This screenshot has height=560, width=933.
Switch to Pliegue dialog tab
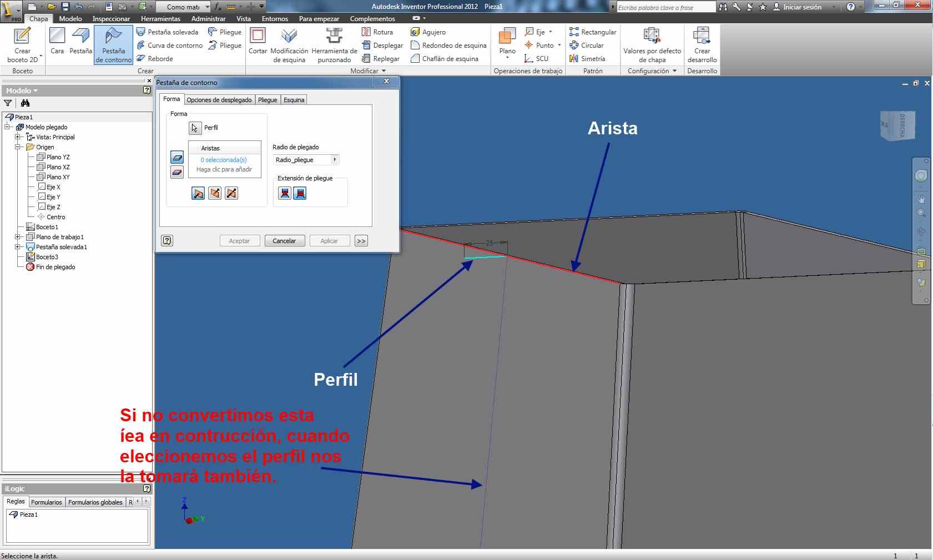point(268,100)
